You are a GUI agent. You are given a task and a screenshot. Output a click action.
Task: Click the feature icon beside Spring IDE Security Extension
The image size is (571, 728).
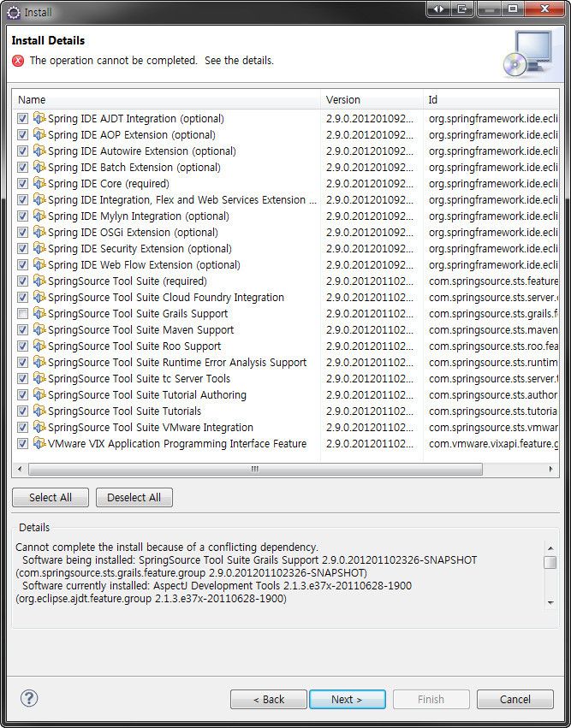pyautogui.click(x=39, y=248)
